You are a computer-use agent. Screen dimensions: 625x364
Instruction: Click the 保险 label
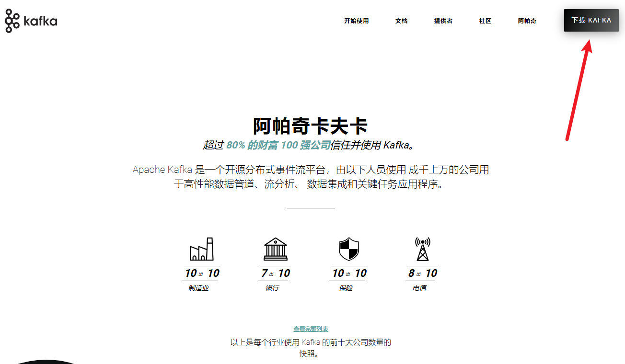point(346,288)
